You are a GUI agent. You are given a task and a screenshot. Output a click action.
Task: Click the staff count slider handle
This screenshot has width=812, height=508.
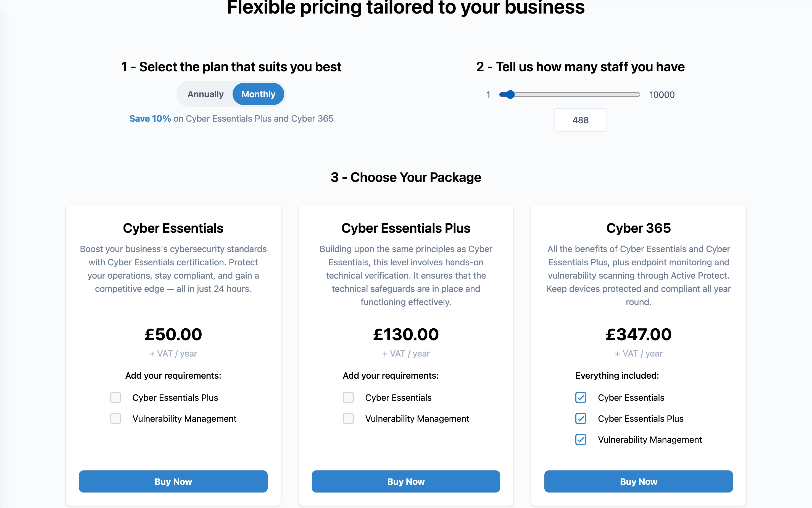(510, 95)
